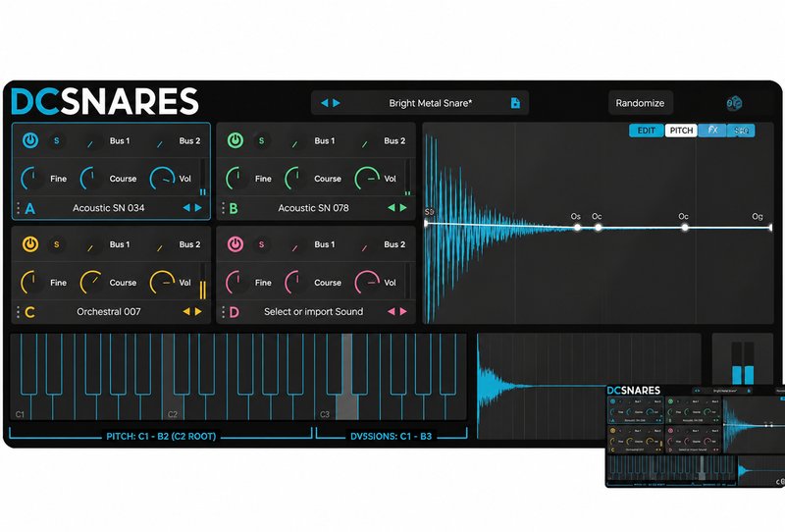Click the Acoustic SN 078 sample name
This screenshot has height=532, width=785.
[x=313, y=208]
